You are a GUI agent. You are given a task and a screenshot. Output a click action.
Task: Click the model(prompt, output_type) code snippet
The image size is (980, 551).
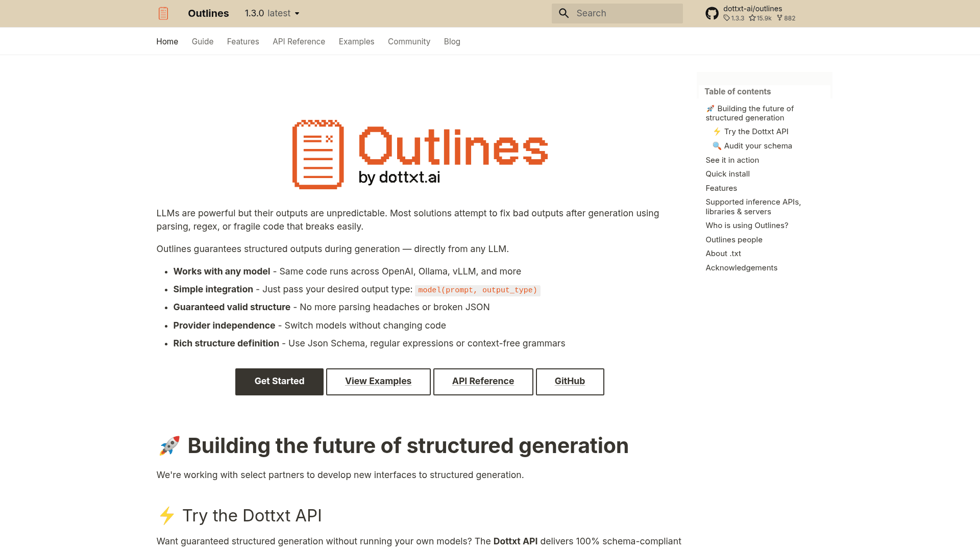477,290
